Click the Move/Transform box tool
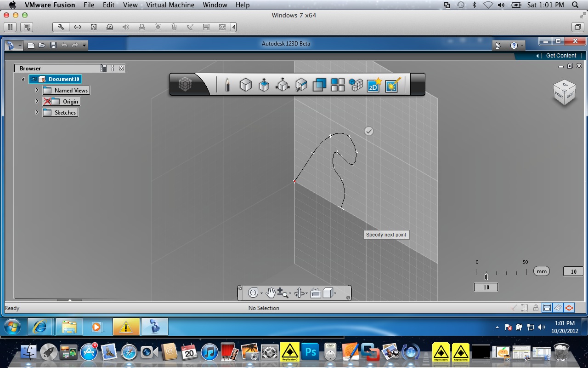 point(283,85)
